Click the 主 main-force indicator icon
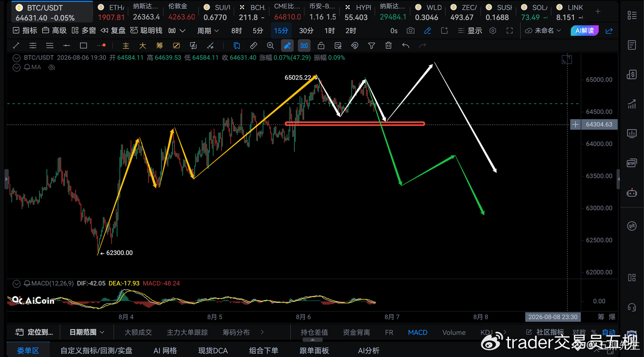 coord(126,46)
